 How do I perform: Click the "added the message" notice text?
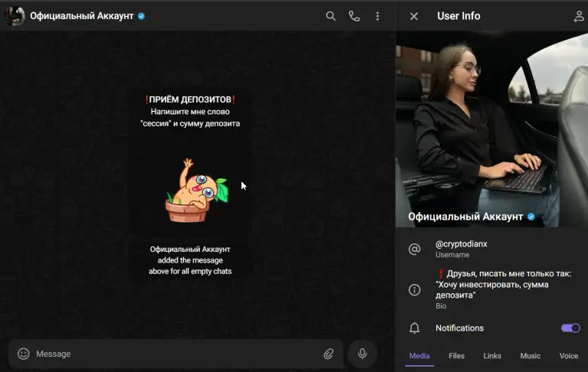pyautogui.click(x=190, y=260)
